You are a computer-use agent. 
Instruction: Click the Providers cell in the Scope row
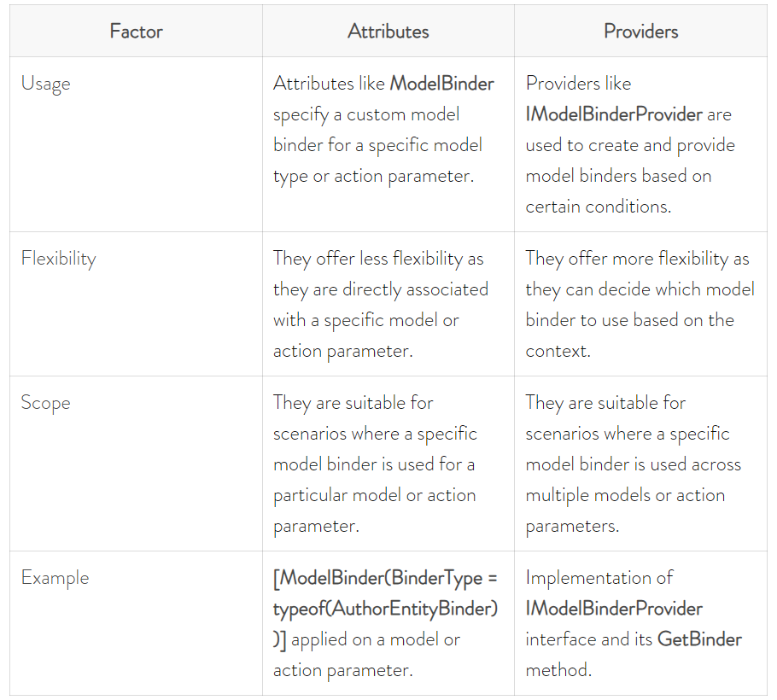tap(640, 464)
